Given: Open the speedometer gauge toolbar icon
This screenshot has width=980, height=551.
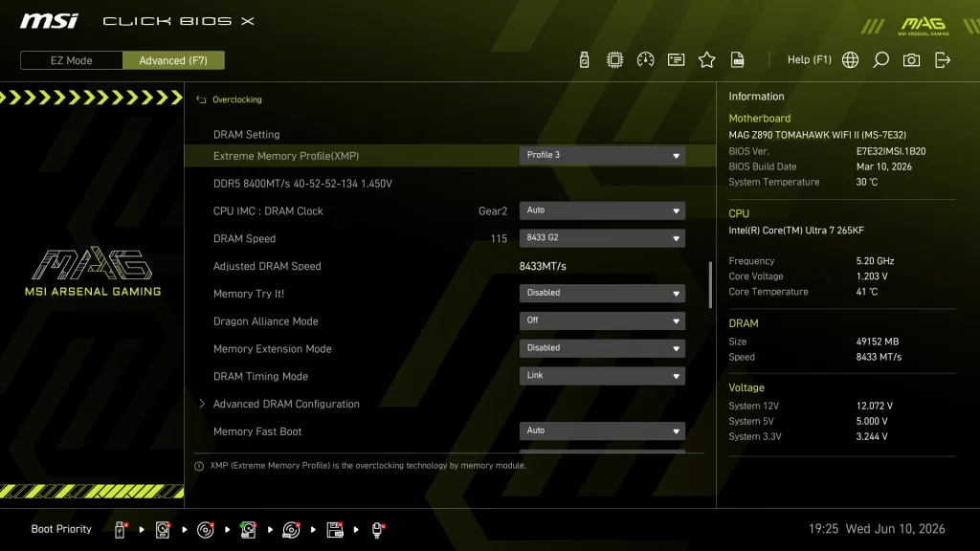Looking at the screenshot, I should [x=645, y=60].
